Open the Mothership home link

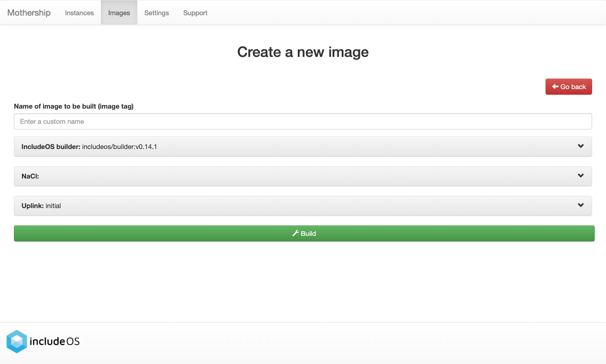click(29, 13)
